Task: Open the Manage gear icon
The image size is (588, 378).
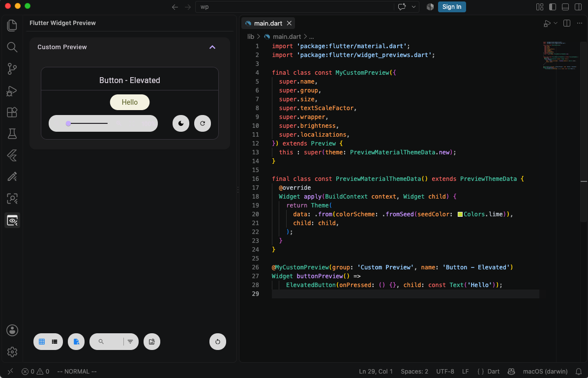Action: [x=12, y=352]
